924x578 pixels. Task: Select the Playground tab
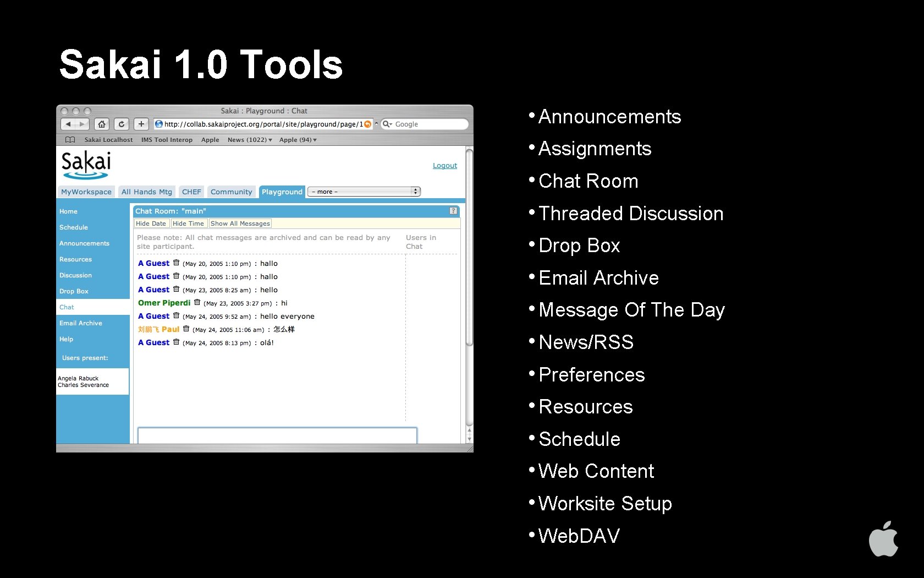coord(282,192)
